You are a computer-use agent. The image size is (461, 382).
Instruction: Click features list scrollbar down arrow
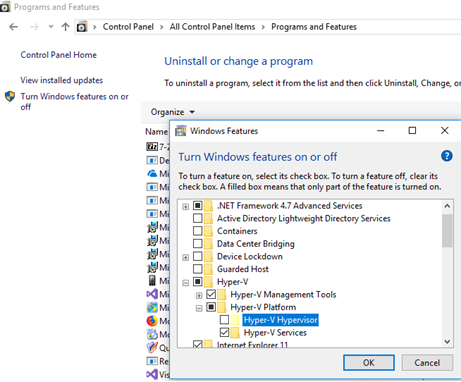[447, 342]
